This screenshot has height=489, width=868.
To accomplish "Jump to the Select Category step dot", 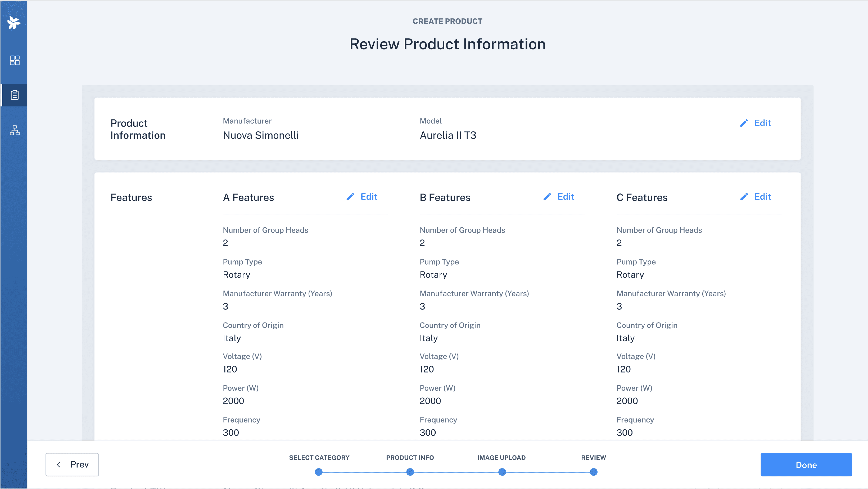I will pos(318,472).
